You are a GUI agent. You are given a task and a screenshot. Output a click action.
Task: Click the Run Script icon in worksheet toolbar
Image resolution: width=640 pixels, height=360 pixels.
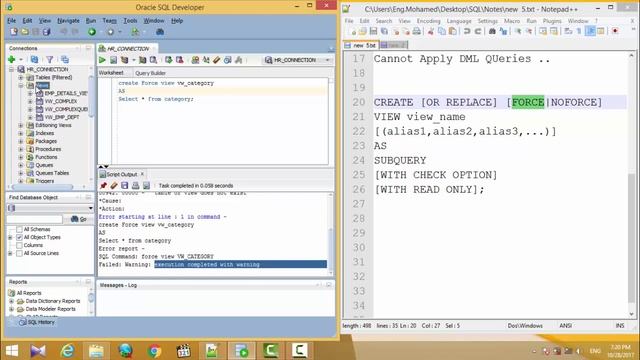click(x=113, y=60)
